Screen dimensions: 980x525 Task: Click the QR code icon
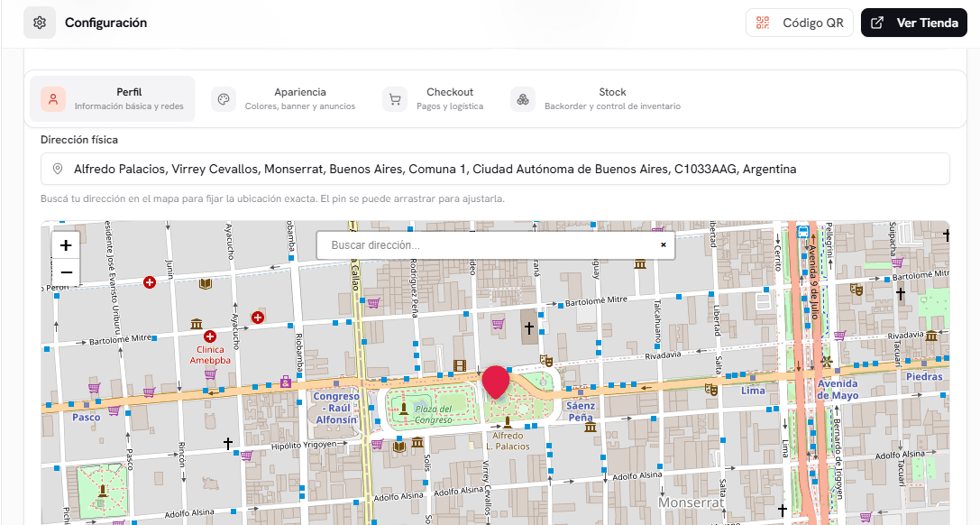click(763, 23)
